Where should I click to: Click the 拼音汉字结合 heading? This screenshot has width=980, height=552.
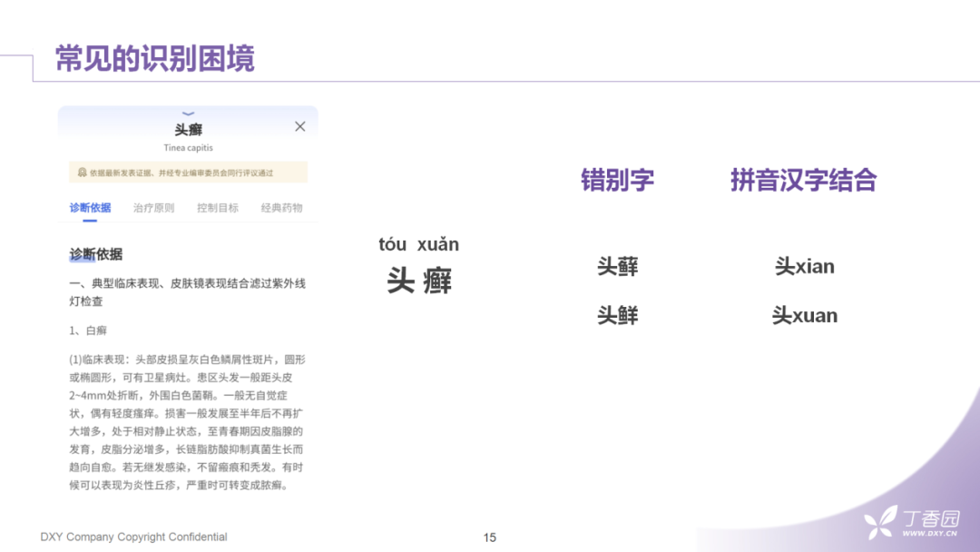click(803, 180)
